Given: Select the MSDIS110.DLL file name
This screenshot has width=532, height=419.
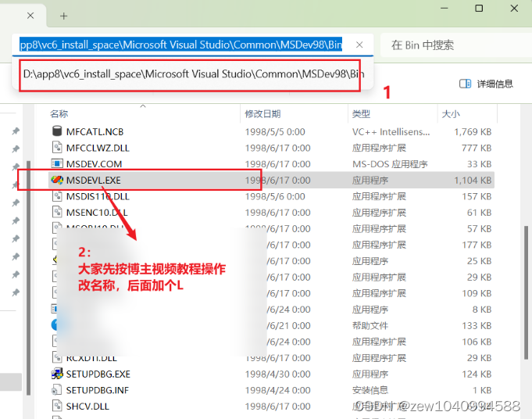Looking at the screenshot, I should (98, 196).
